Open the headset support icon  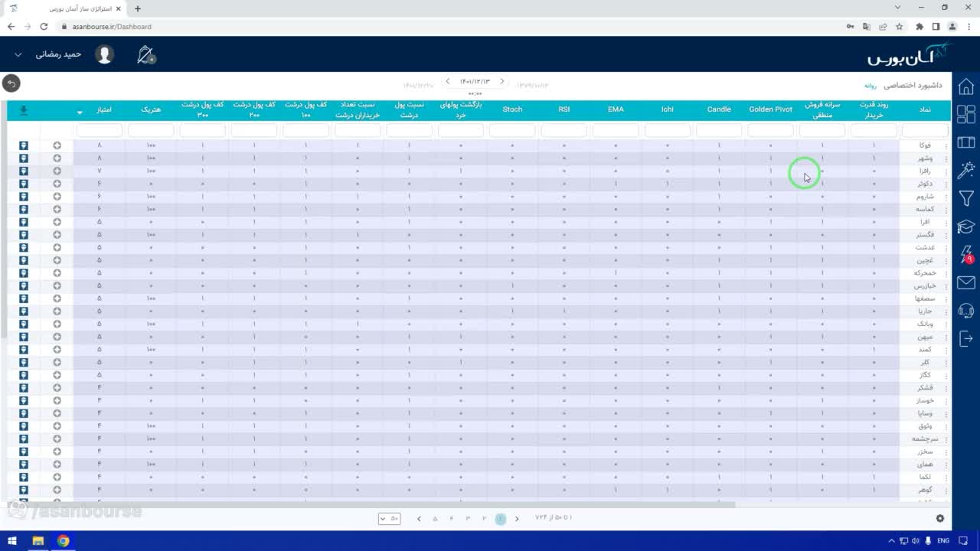point(965,311)
